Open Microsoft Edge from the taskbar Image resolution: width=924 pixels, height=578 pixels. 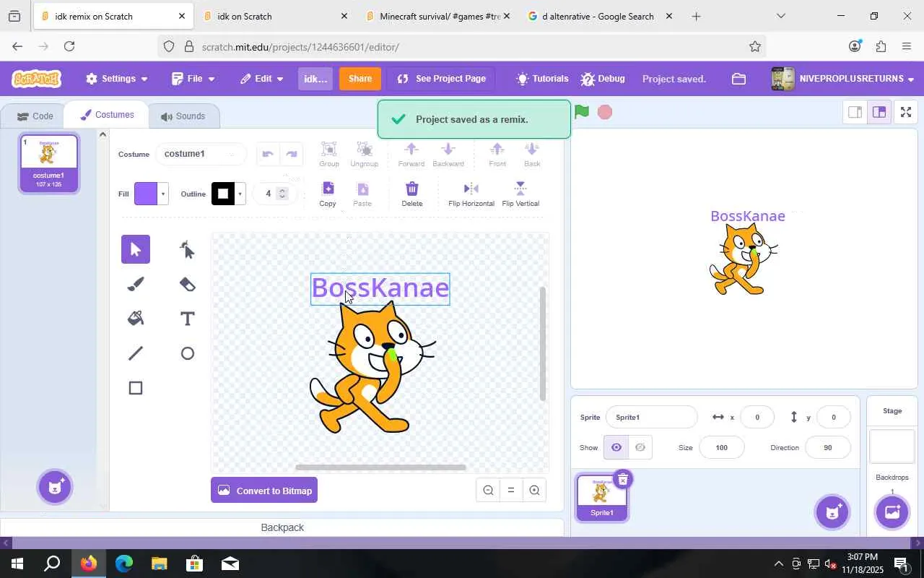(123, 564)
